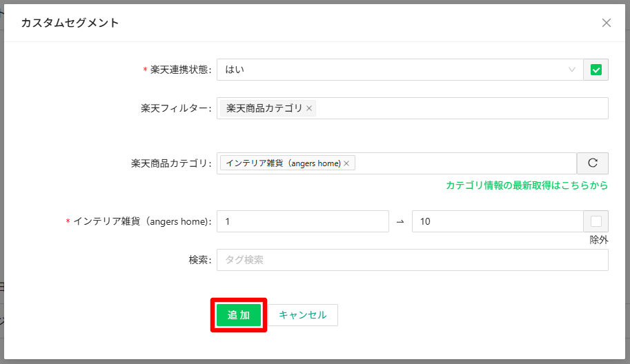Click the green 追加 button

tap(239, 315)
